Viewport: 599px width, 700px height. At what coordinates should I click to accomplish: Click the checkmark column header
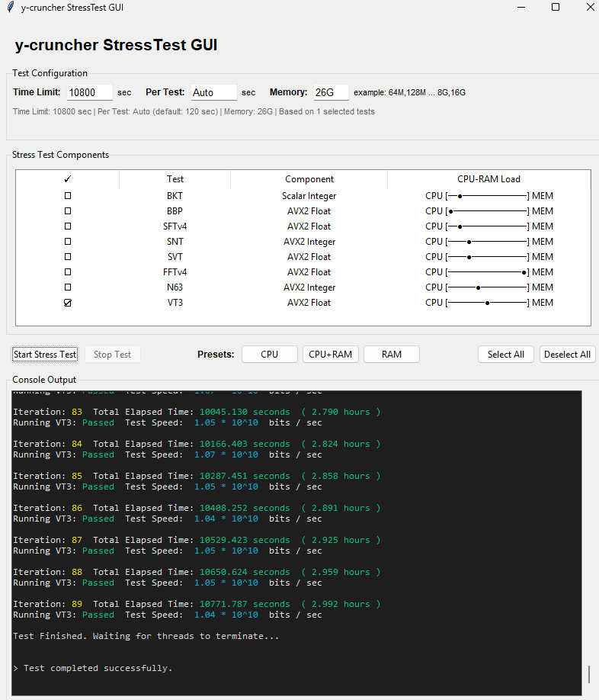tap(68, 179)
